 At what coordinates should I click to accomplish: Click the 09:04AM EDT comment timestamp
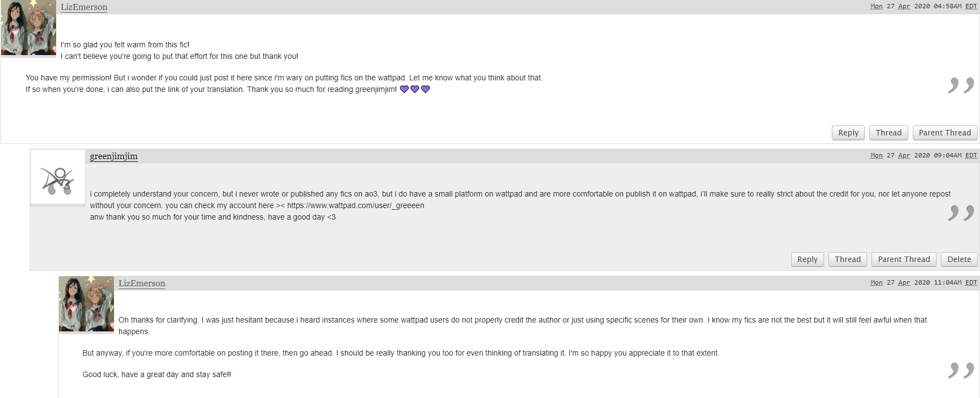coord(924,156)
